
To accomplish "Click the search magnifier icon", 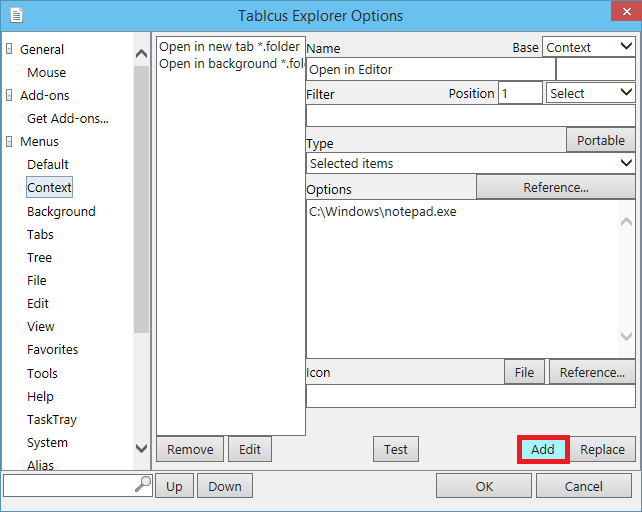I will 143,485.
